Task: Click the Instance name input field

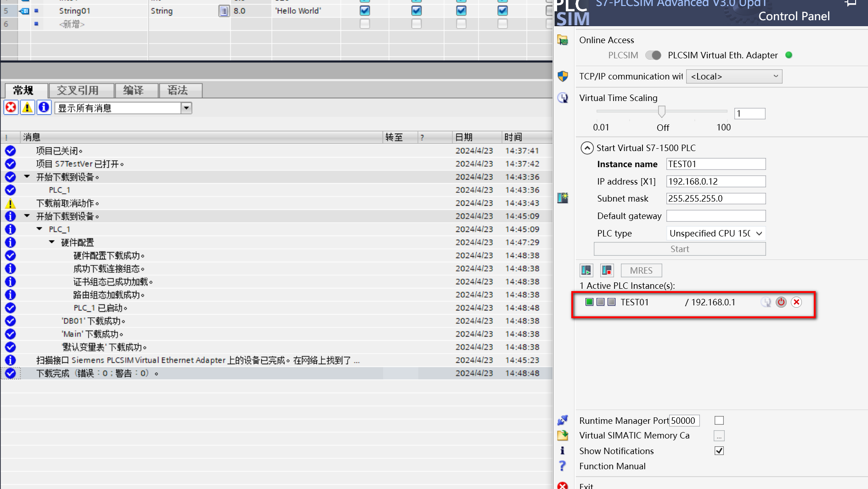Action: [716, 164]
